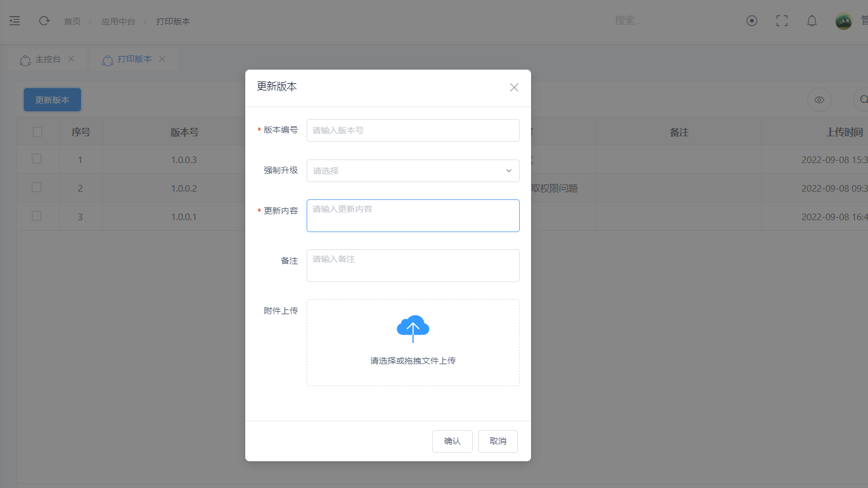Click the 上传时间 column header
Screen dimensions: 868x488
click(x=844, y=132)
